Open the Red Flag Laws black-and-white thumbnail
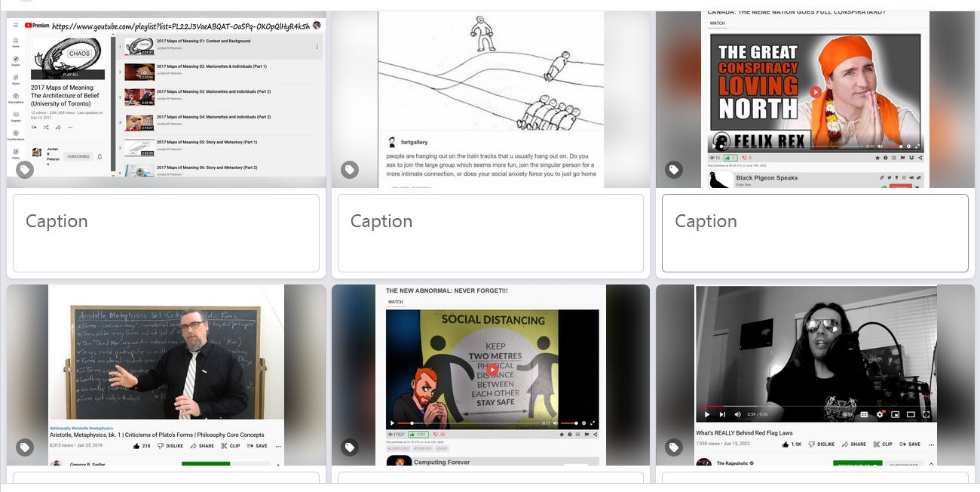The height and width of the screenshot is (492, 980). (x=815, y=375)
